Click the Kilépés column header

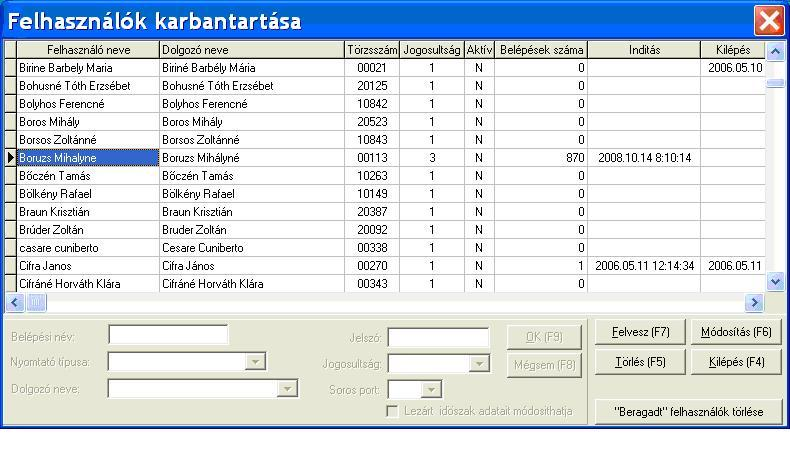(733, 50)
